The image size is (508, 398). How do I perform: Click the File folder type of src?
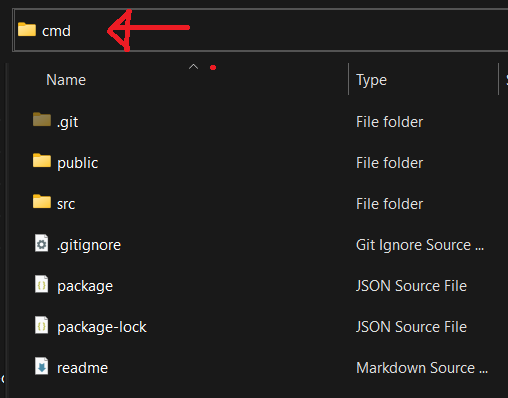[389, 204]
